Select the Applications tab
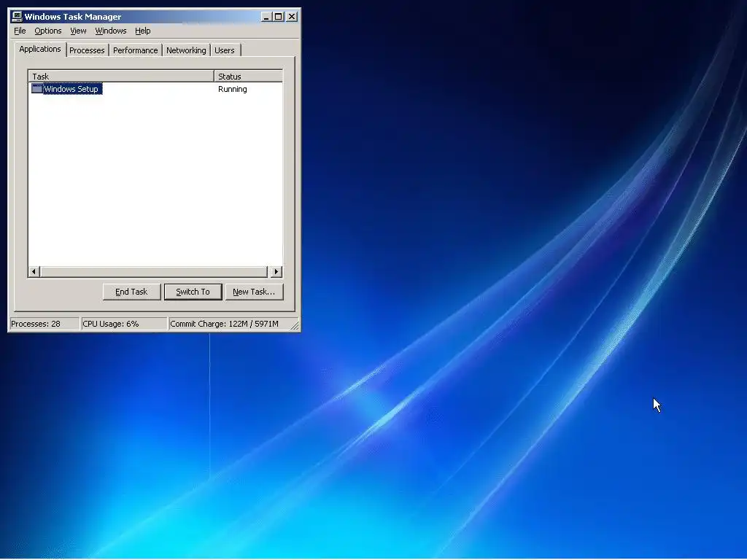 click(x=40, y=49)
